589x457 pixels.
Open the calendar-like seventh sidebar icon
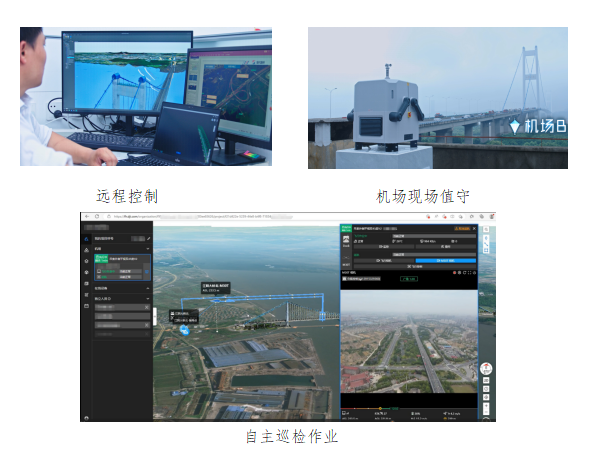point(86,306)
